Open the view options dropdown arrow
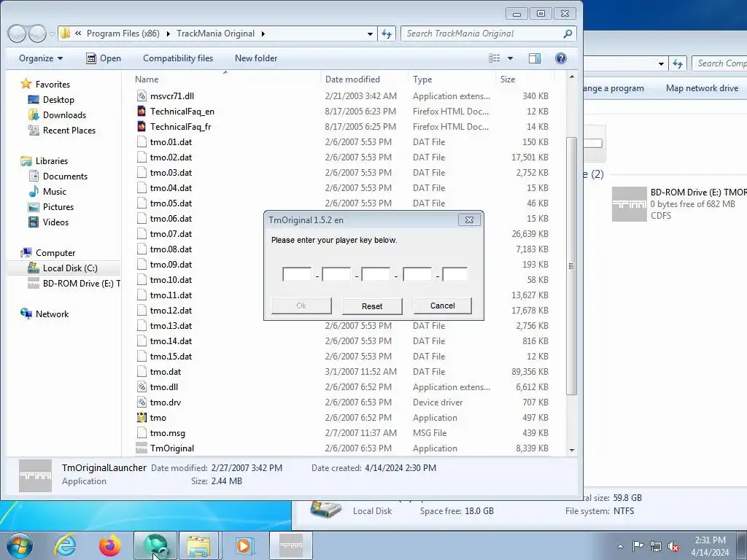 [x=510, y=58]
